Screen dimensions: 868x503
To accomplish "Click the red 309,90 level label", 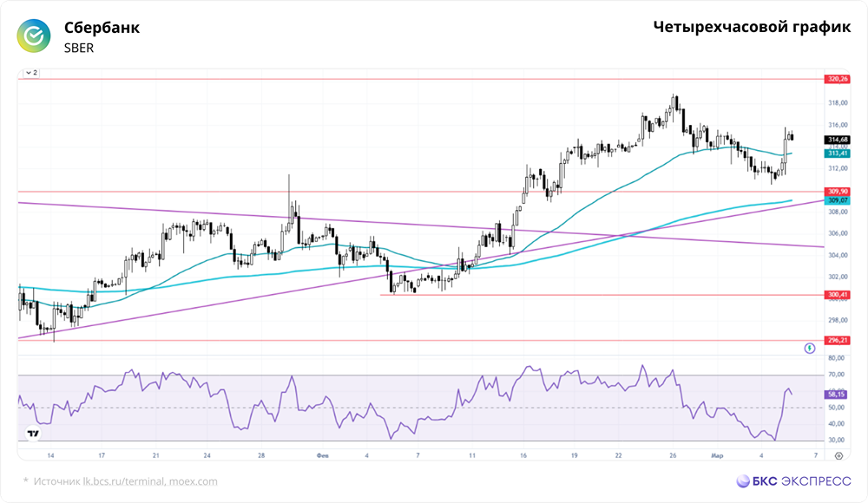I will pyautogui.click(x=838, y=192).
